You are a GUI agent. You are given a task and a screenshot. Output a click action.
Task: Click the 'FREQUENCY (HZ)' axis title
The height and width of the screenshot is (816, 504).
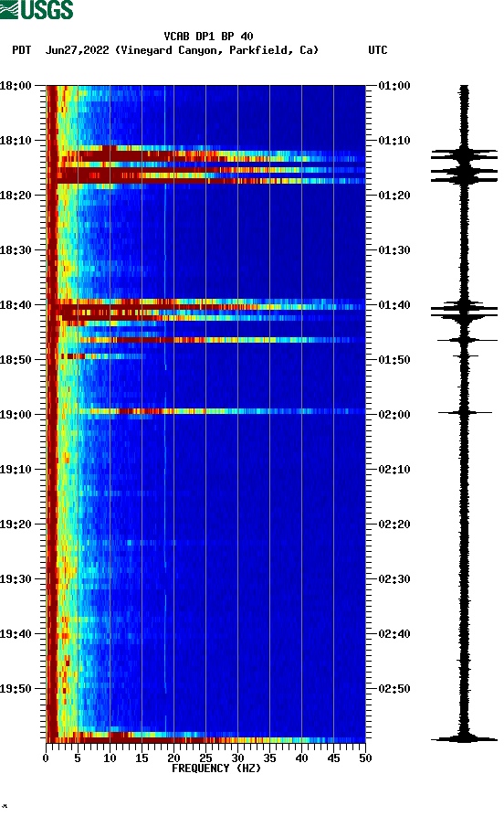pos(216,768)
